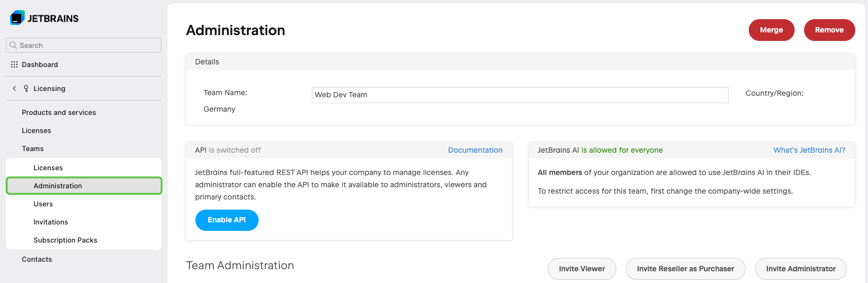
Task: Open Subscription Packs
Action: pyautogui.click(x=65, y=240)
